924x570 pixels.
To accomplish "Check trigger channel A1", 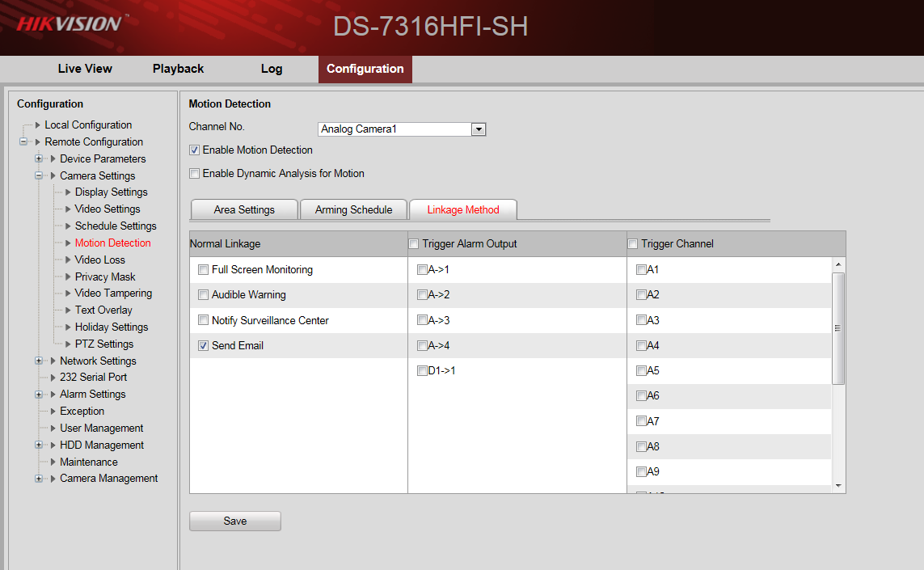I will pyautogui.click(x=641, y=269).
